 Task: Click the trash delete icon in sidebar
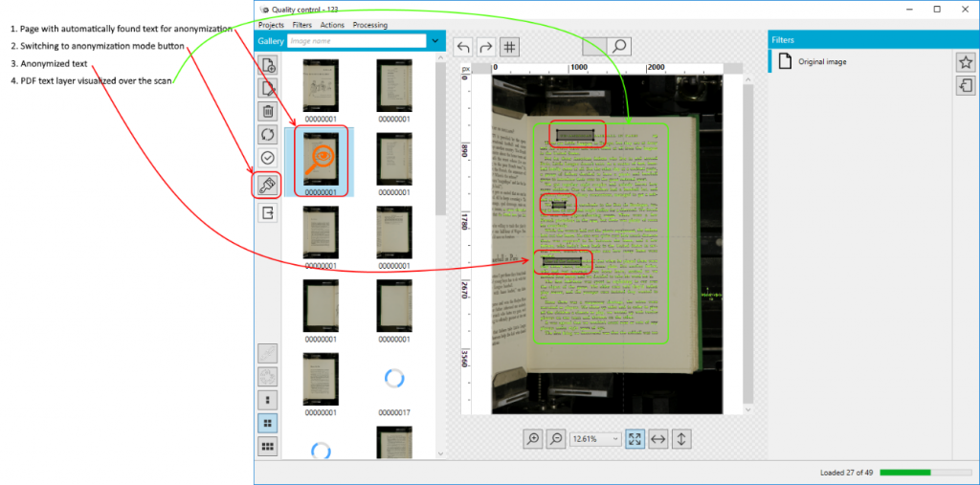tap(268, 111)
